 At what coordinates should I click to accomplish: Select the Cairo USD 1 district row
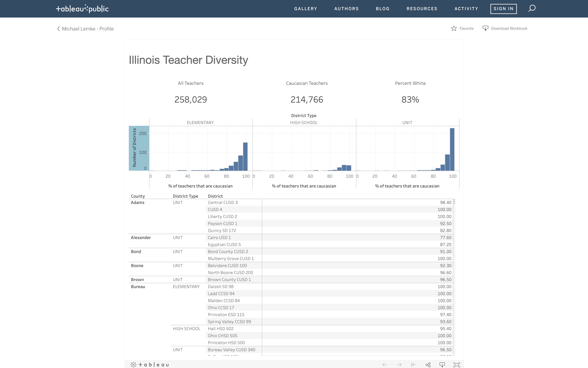click(x=219, y=238)
